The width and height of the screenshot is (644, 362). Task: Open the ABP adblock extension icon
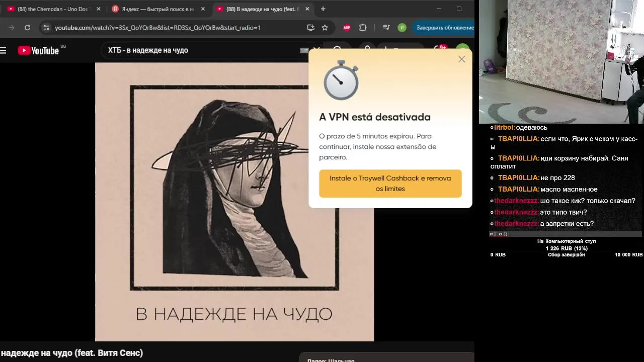tap(347, 28)
